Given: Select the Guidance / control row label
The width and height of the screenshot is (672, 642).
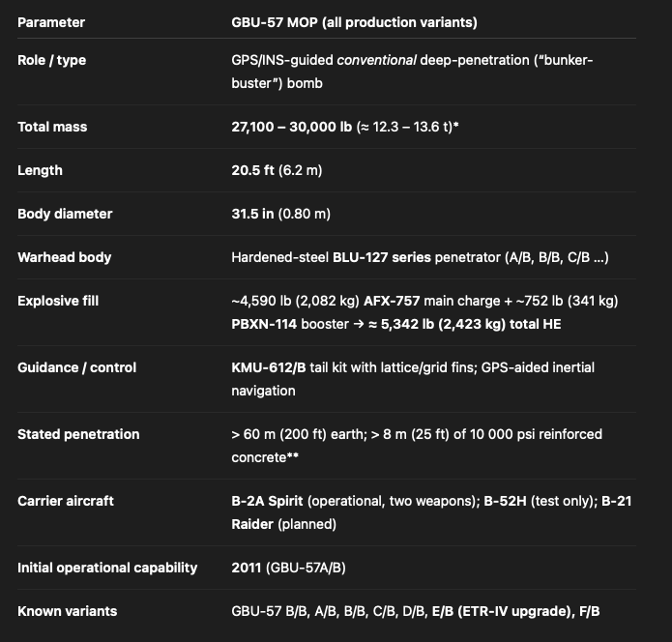Looking at the screenshot, I should coord(77,367).
